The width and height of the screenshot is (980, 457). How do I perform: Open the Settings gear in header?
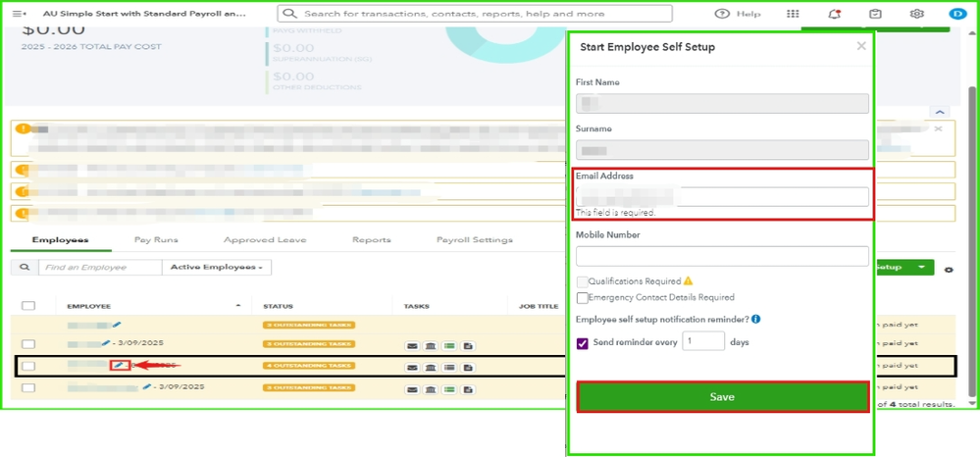(x=916, y=14)
